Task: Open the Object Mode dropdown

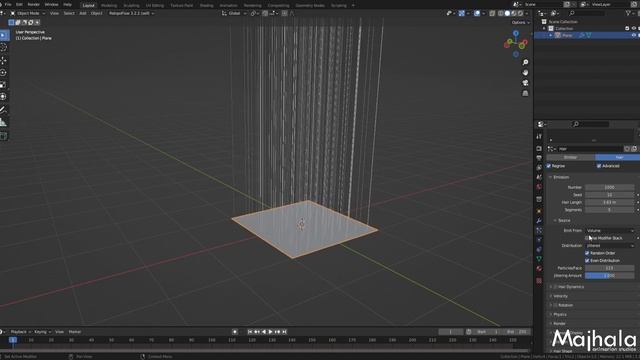Action: tap(27, 13)
